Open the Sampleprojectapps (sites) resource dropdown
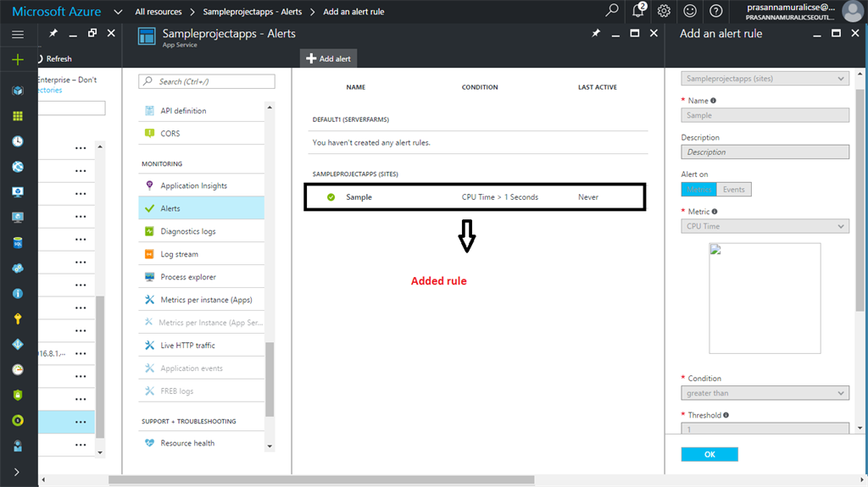 [765, 79]
